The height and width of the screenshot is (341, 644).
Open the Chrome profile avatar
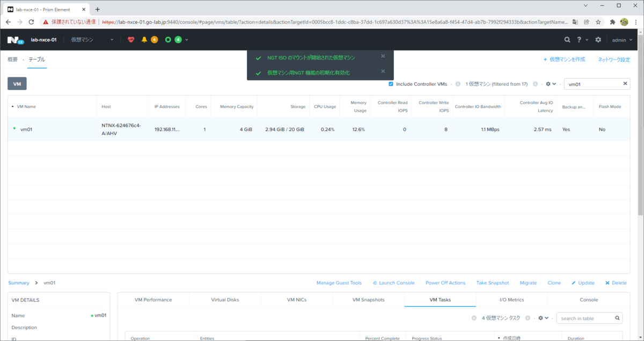tap(624, 22)
